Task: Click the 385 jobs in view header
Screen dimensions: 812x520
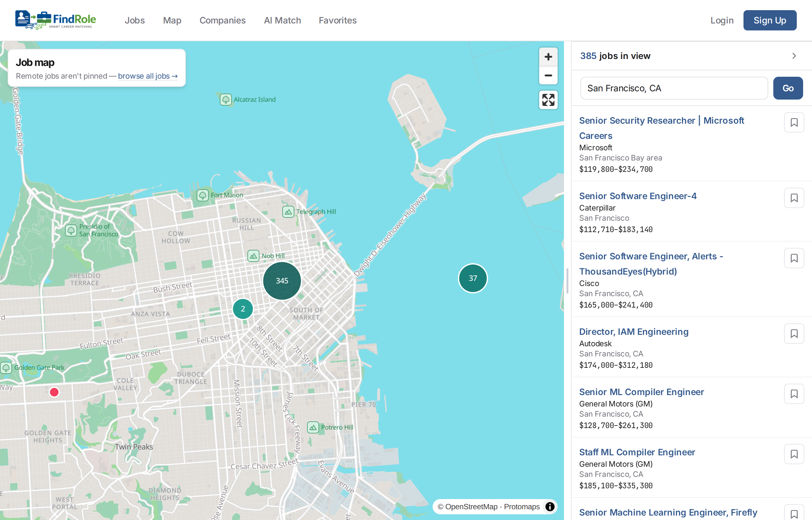Action: coord(615,56)
